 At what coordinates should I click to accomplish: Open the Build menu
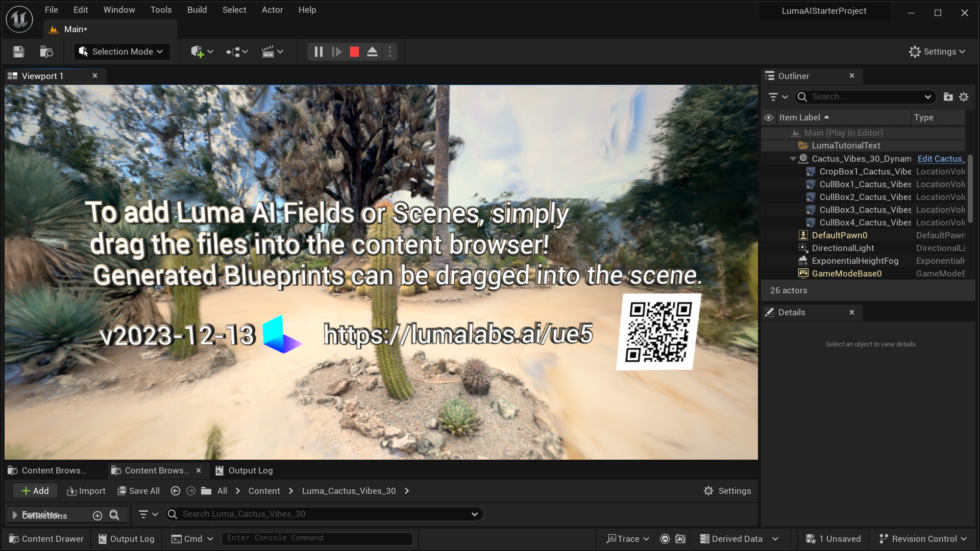(197, 10)
